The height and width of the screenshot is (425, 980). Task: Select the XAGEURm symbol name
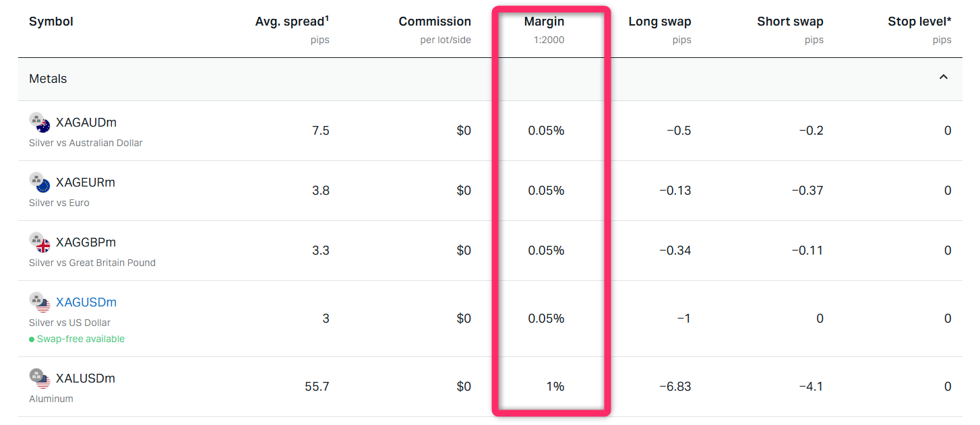click(86, 183)
